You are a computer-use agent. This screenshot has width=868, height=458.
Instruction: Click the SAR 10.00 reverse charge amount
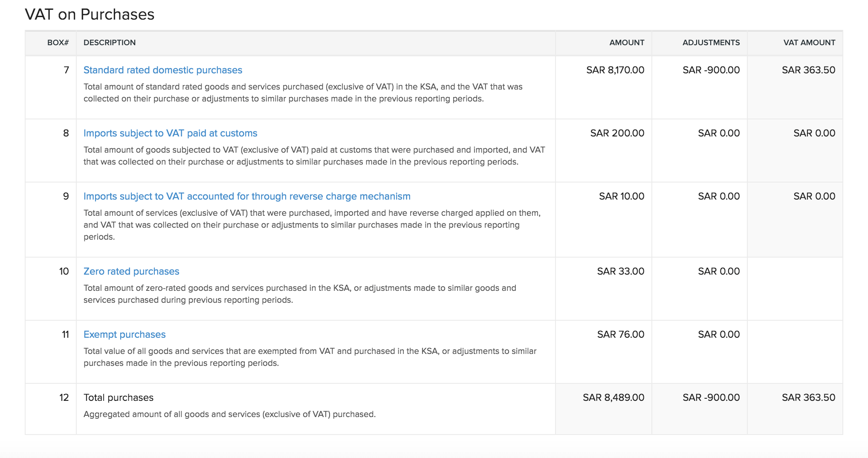pyautogui.click(x=621, y=196)
